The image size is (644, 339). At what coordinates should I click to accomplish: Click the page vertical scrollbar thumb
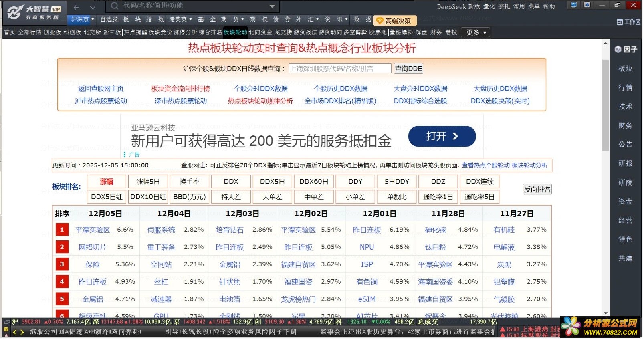[x=605, y=104]
